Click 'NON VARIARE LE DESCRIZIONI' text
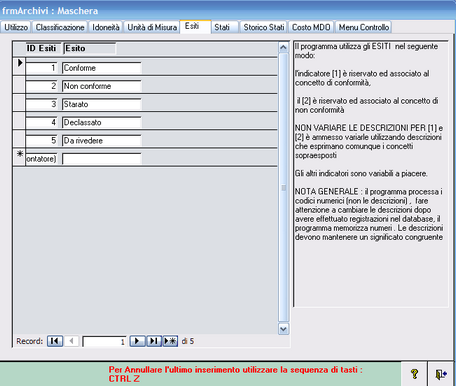This screenshot has width=456, height=386. click(369, 141)
